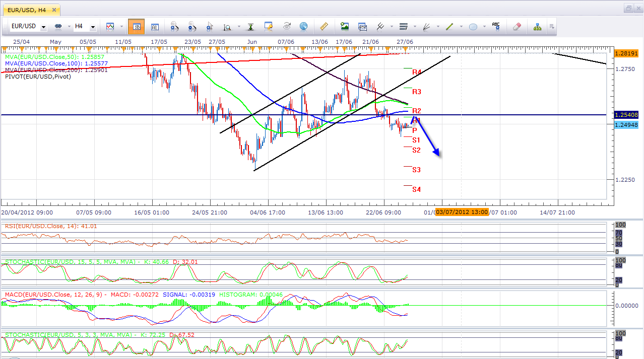This screenshot has height=359, width=644.
Task: Expand the fan lines dropdown arrow
Action: 437,27
